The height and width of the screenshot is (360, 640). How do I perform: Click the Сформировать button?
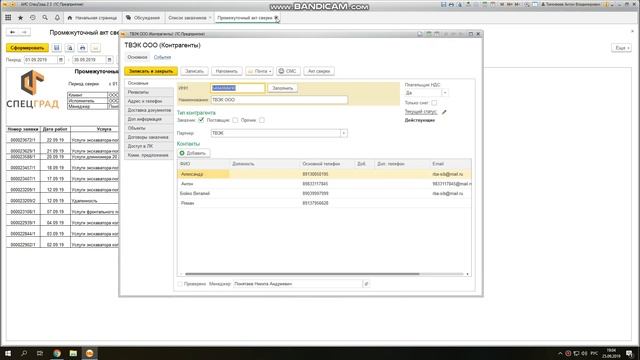pos(27,48)
